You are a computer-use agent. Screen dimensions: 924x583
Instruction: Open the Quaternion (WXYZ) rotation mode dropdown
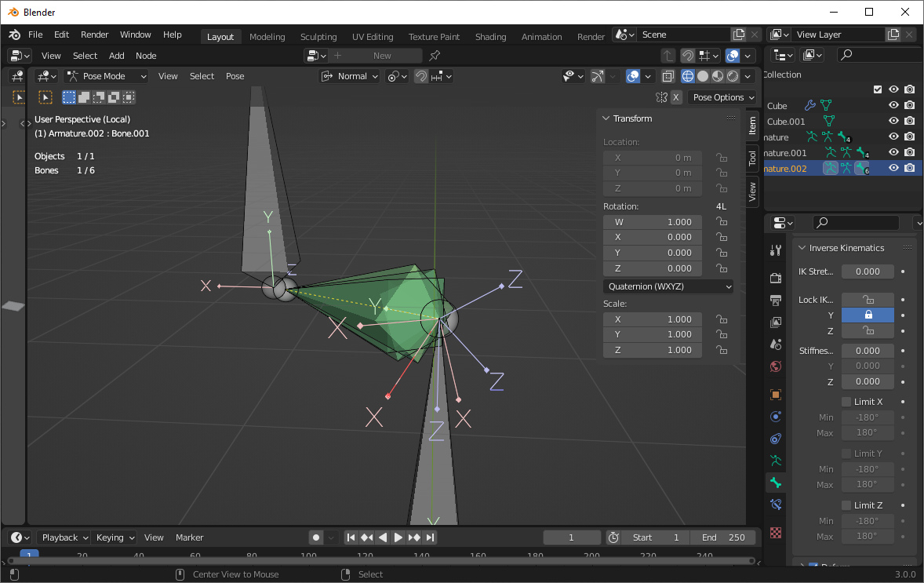point(668,286)
